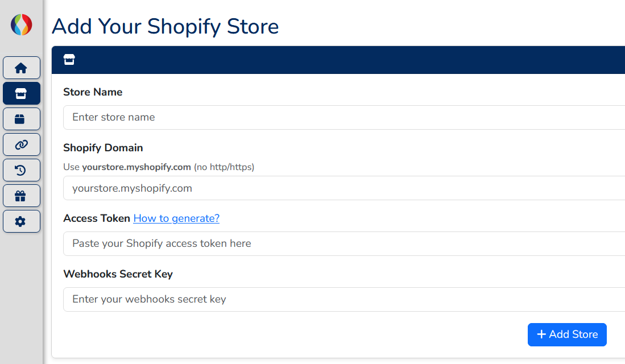Click the colorful app logo
Viewport: 625px width, 364px height.
click(x=22, y=24)
